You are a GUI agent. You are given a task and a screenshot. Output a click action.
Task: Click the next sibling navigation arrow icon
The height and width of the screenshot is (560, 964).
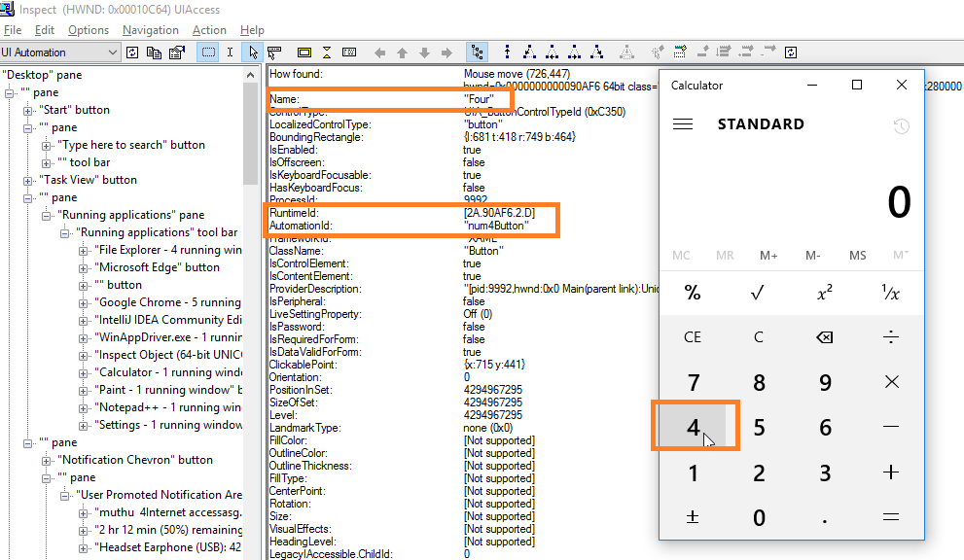click(446, 52)
